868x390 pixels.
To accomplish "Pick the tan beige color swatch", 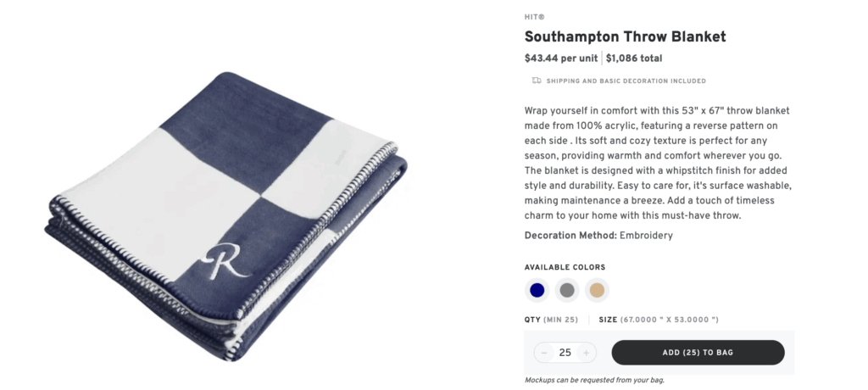I will [597, 290].
